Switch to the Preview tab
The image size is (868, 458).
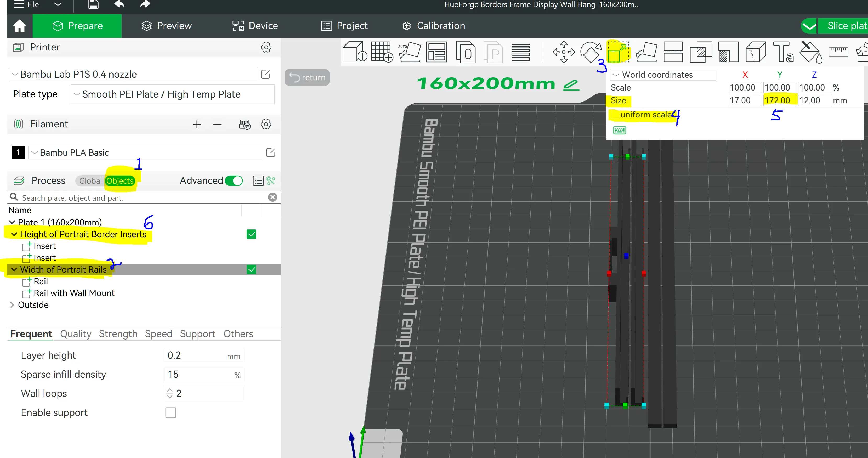coord(166,26)
